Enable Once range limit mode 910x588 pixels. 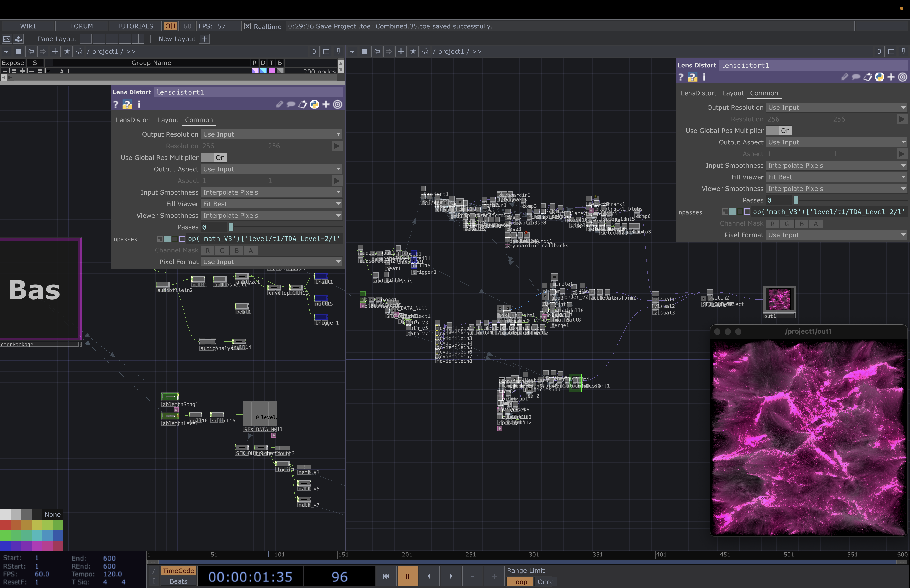[546, 582]
